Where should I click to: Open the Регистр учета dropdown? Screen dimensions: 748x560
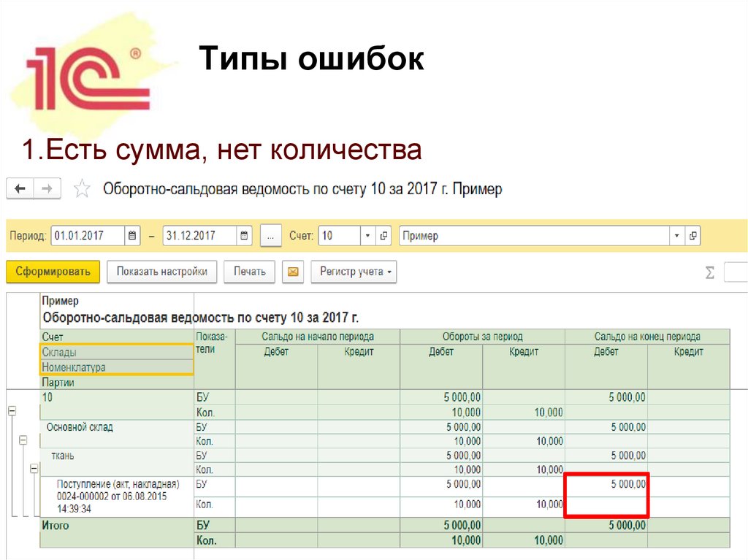(354, 272)
